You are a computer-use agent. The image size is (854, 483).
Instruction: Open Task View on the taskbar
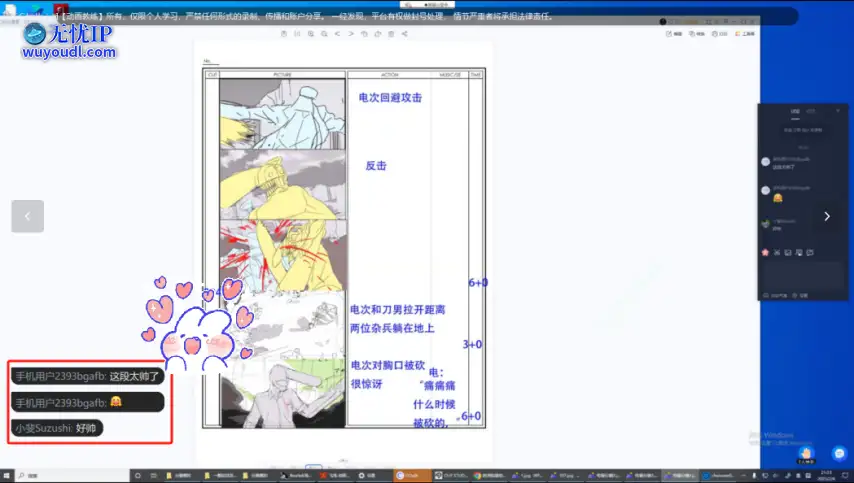[154, 475]
